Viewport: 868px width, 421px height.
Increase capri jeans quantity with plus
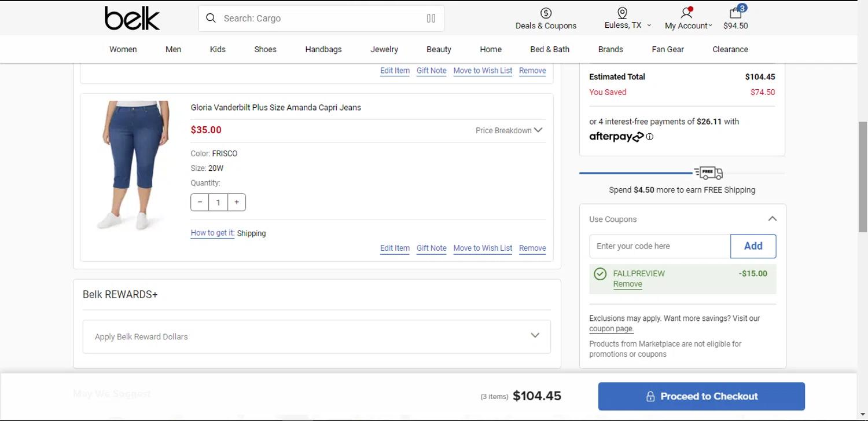[x=236, y=202]
